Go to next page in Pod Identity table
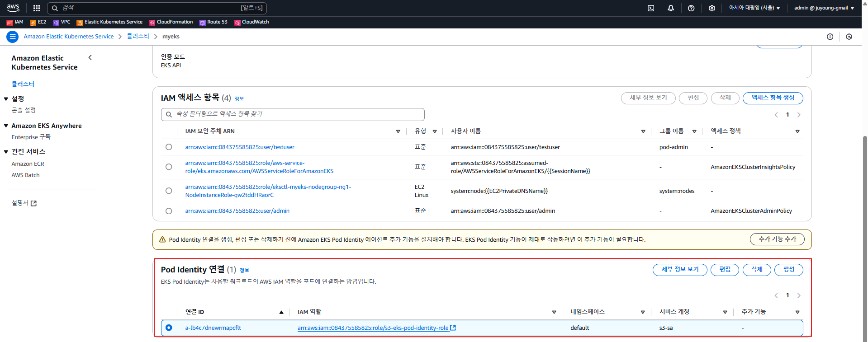Viewport: 868px width, 342px height. pos(799,295)
